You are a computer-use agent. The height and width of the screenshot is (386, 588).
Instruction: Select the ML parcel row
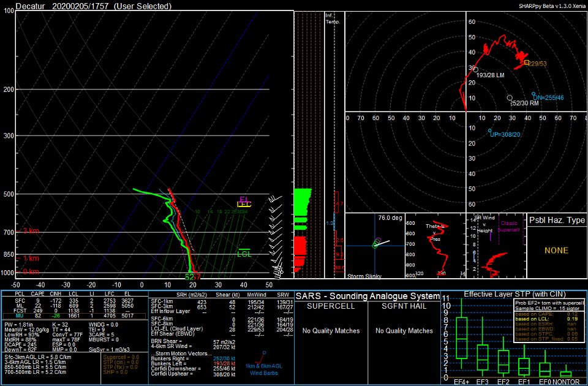[x=74, y=306]
